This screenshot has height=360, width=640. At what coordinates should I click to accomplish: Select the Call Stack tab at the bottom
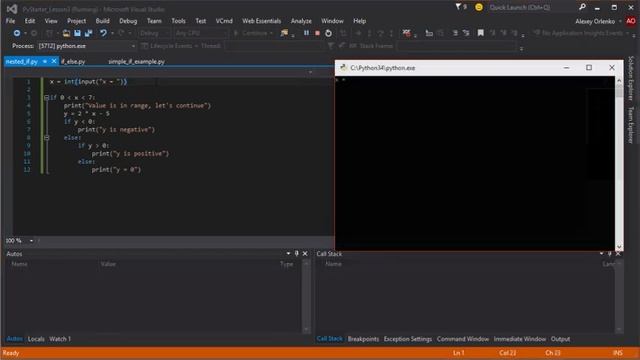click(330, 339)
